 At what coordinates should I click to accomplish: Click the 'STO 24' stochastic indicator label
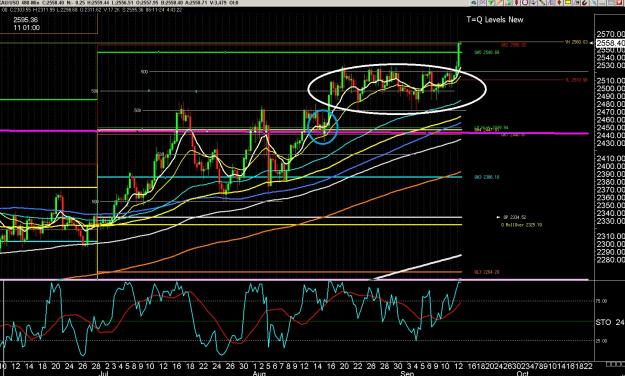[610, 322]
